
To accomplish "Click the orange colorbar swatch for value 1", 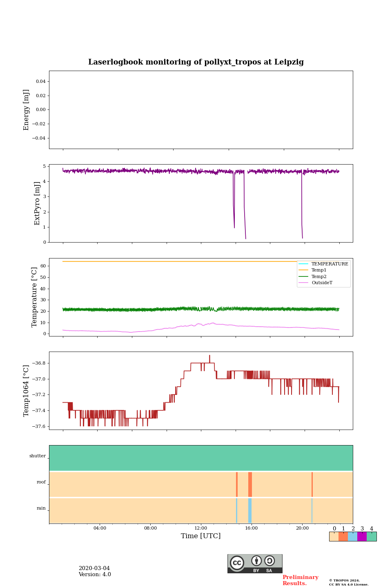I will tap(343, 537).
